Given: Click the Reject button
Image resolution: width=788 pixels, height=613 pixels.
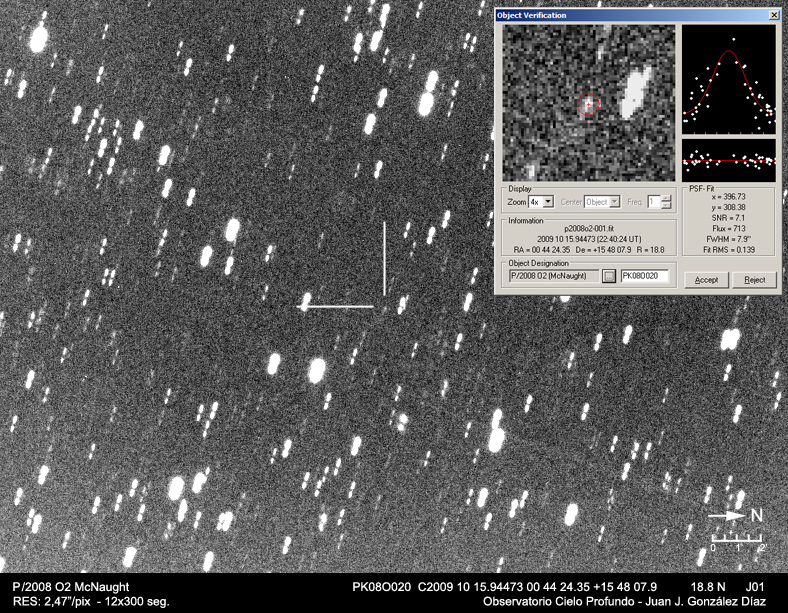Looking at the screenshot, I should point(754,280).
